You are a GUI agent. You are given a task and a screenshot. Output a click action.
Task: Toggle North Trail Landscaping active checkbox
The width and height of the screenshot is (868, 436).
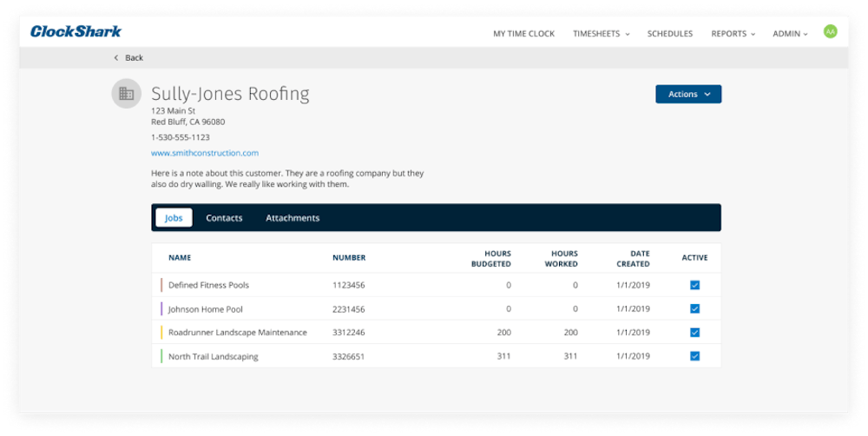[694, 356]
